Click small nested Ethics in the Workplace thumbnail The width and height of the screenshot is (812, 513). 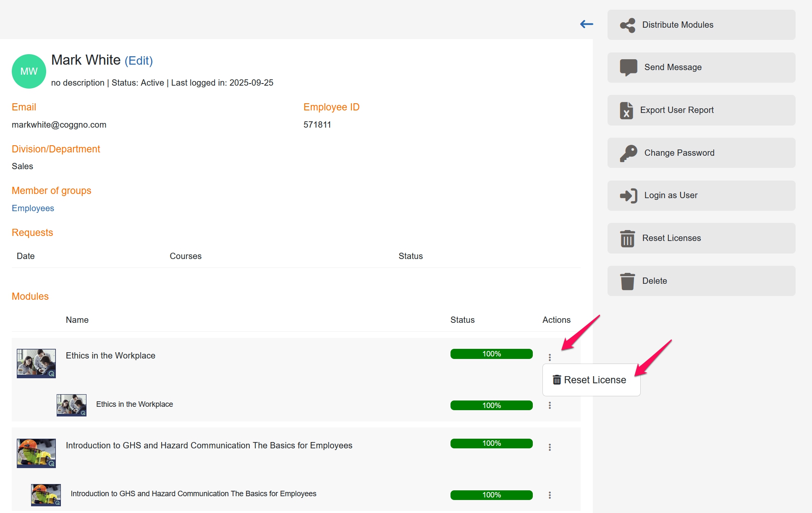tap(71, 405)
